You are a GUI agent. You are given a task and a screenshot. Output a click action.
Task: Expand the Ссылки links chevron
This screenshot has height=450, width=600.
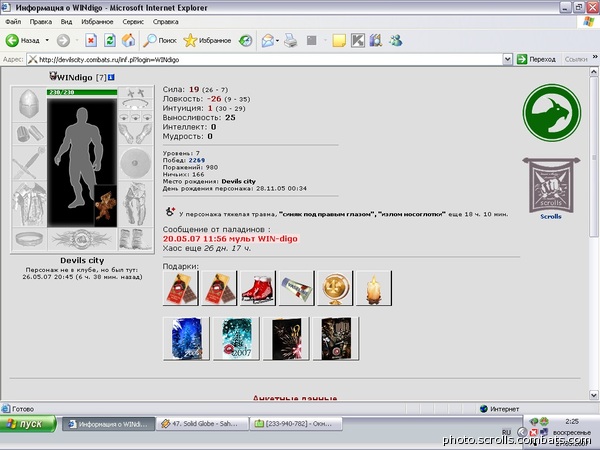(x=595, y=57)
